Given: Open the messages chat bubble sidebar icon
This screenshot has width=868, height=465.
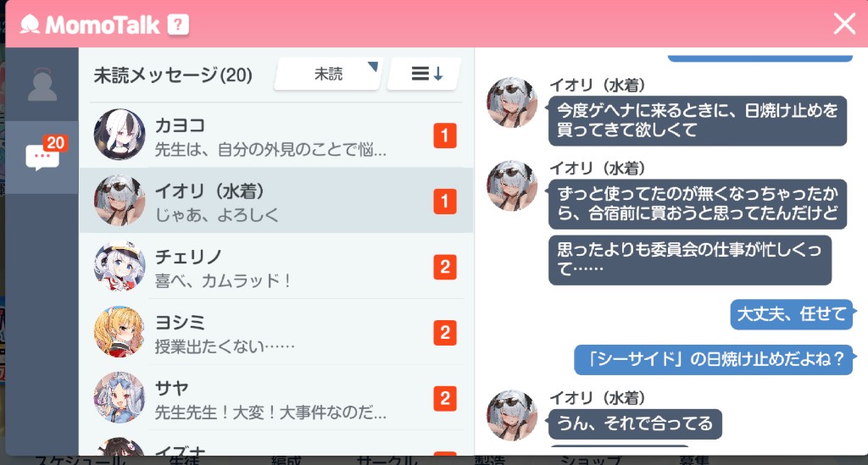Looking at the screenshot, I should [x=42, y=158].
